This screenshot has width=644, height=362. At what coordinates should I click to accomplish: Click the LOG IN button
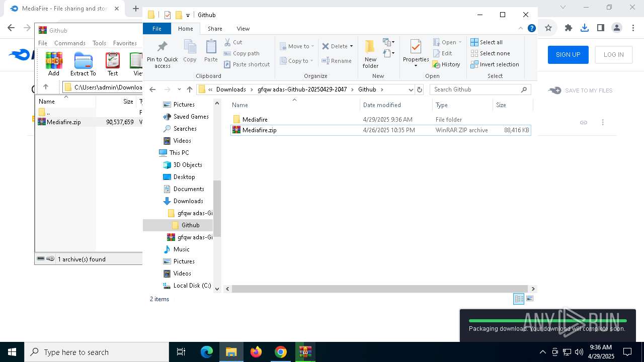(x=613, y=55)
